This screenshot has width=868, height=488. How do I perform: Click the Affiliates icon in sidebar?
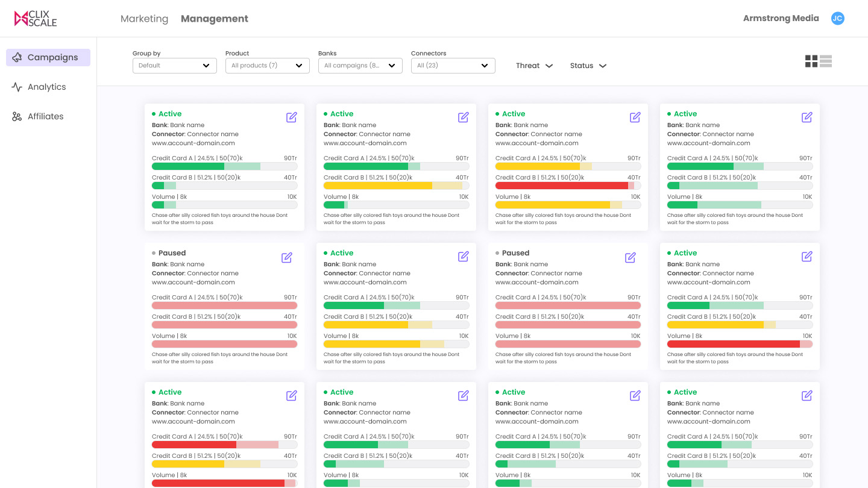point(17,116)
